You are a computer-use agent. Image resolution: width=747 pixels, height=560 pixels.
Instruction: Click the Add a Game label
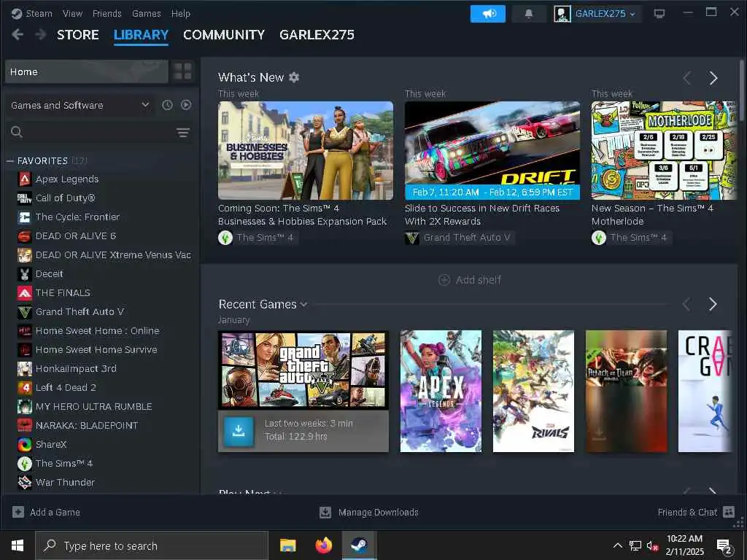55,513
